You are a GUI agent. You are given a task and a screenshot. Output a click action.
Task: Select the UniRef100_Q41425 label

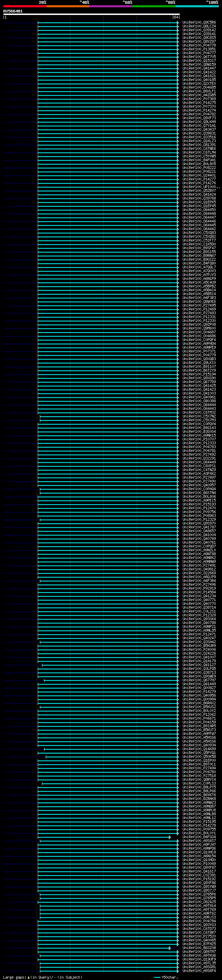click(199, 386)
